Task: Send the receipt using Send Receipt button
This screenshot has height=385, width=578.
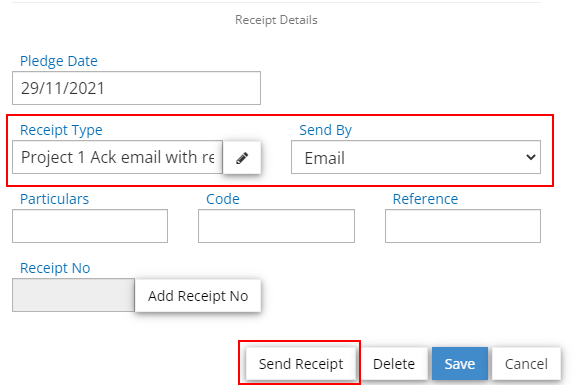Action: click(x=301, y=364)
